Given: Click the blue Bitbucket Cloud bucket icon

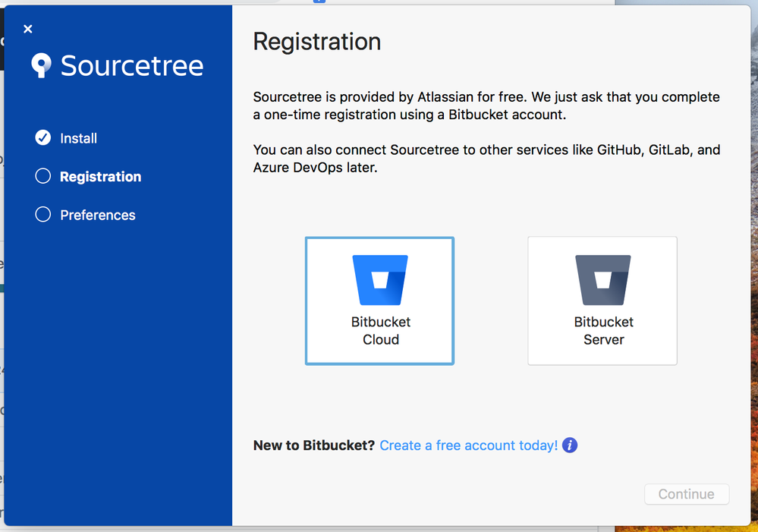Looking at the screenshot, I should click(380, 280).
